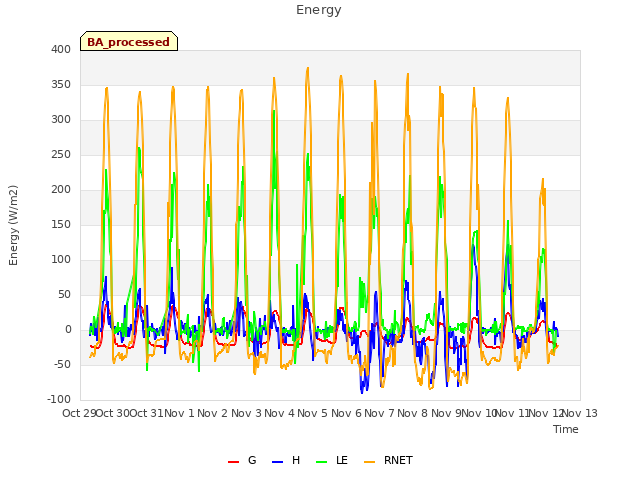Click the 300 y-axis tick label
This screenshot has height=480, width=640.
point(61,120)
